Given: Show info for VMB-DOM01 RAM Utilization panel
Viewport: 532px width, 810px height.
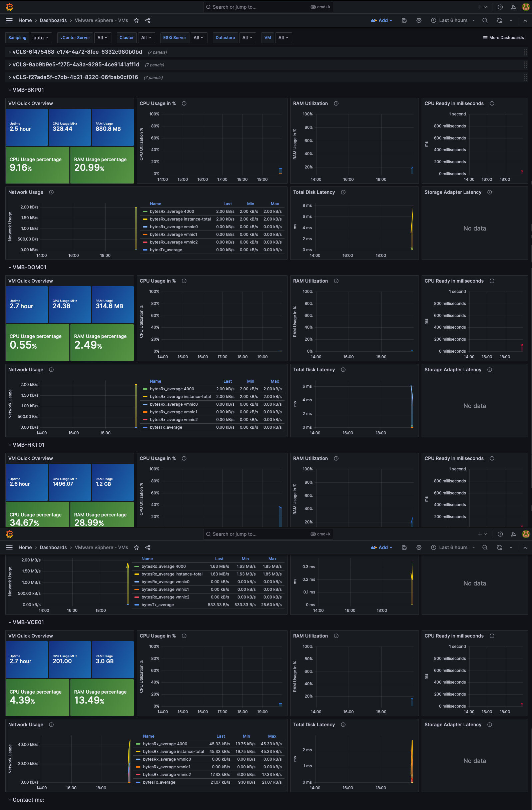Looking at the screenshot, I should coord(336,281).
